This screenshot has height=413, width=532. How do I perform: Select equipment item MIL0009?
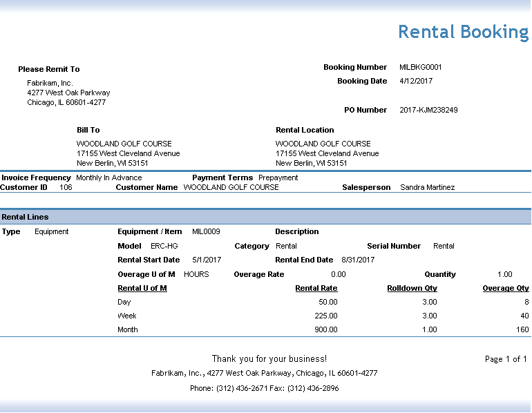tap(206, 232)
